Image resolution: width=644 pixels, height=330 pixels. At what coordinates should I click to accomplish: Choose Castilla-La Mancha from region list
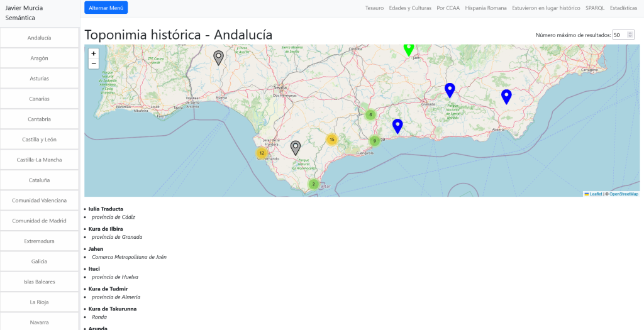click(39, 160)
